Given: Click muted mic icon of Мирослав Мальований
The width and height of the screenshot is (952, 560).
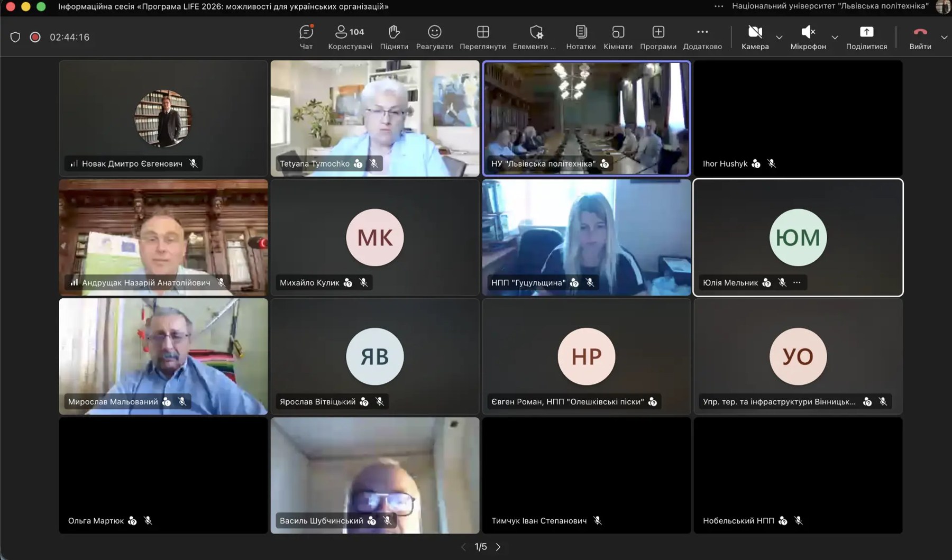Looking at the screenshot, I should click(182, 401).
